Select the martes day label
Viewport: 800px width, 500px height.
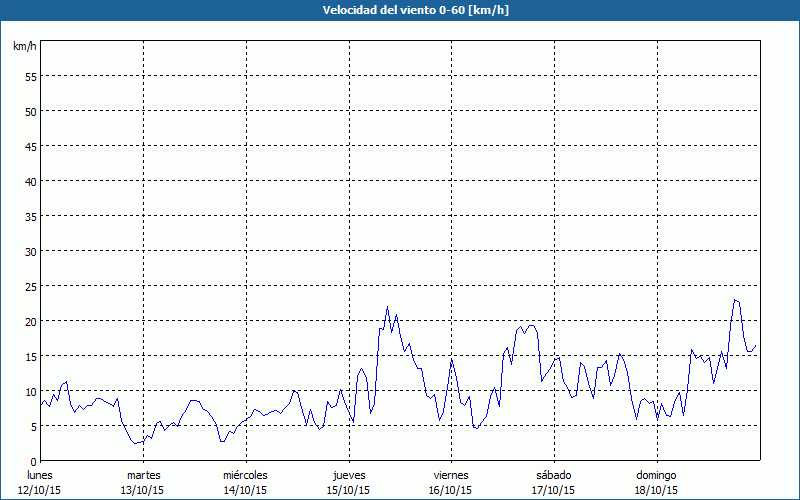click(143, 475)
